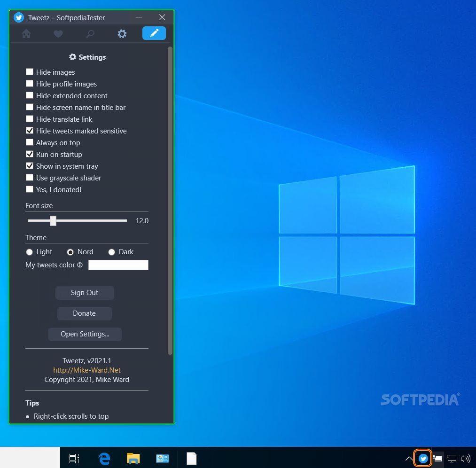Click the network tray icon
Viewport: 476px width, 468px height.
click(452, 458)
